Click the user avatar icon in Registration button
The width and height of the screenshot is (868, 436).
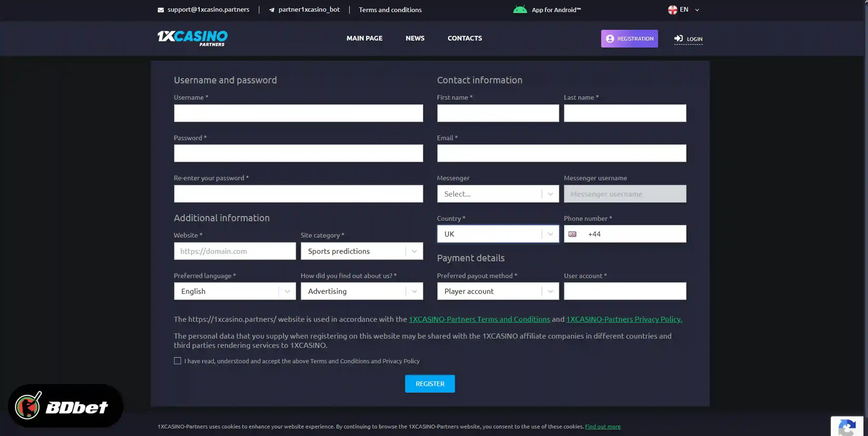point(610,38)
